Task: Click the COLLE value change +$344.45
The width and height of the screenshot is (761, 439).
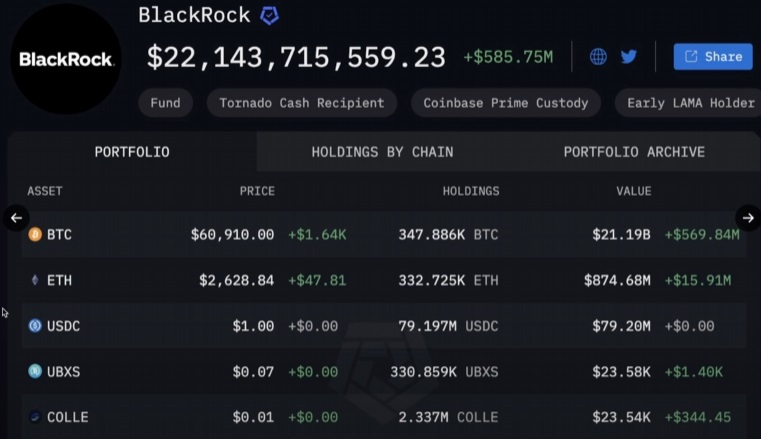Action: point(698,417)
